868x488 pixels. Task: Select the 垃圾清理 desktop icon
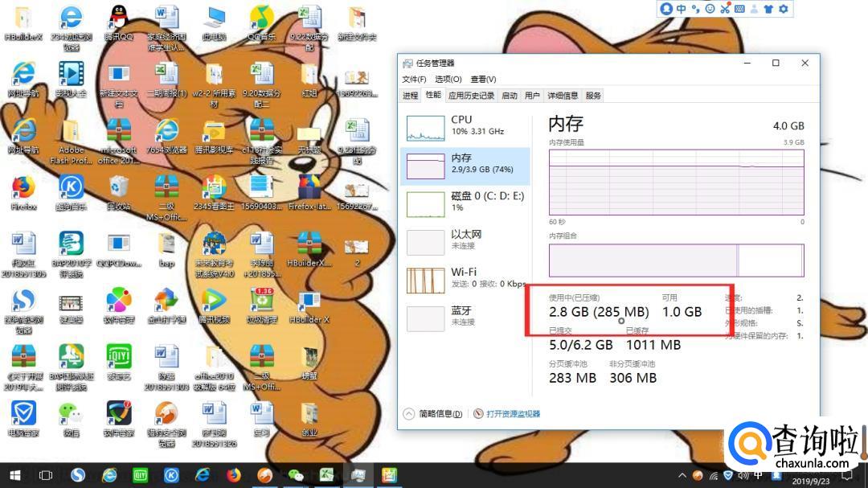click(261, 306)
